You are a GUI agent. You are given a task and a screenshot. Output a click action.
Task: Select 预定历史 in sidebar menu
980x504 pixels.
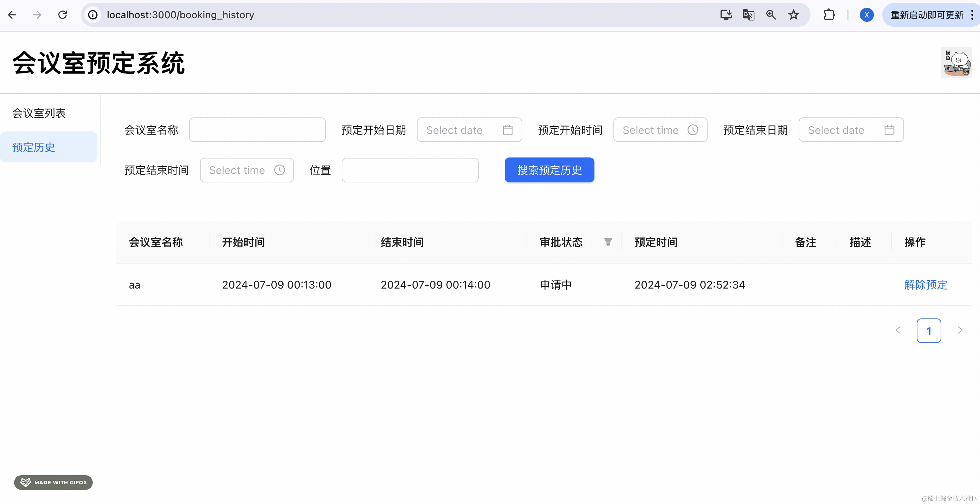(x=33, y=147)
